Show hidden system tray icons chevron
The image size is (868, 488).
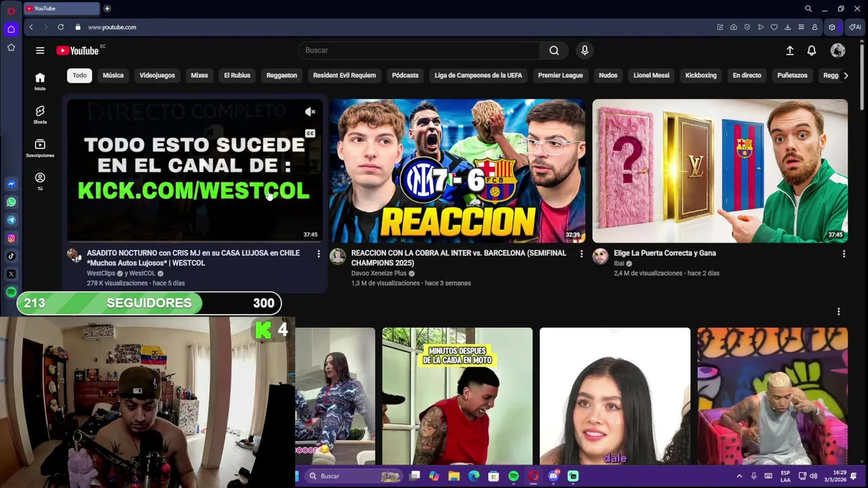739,476
